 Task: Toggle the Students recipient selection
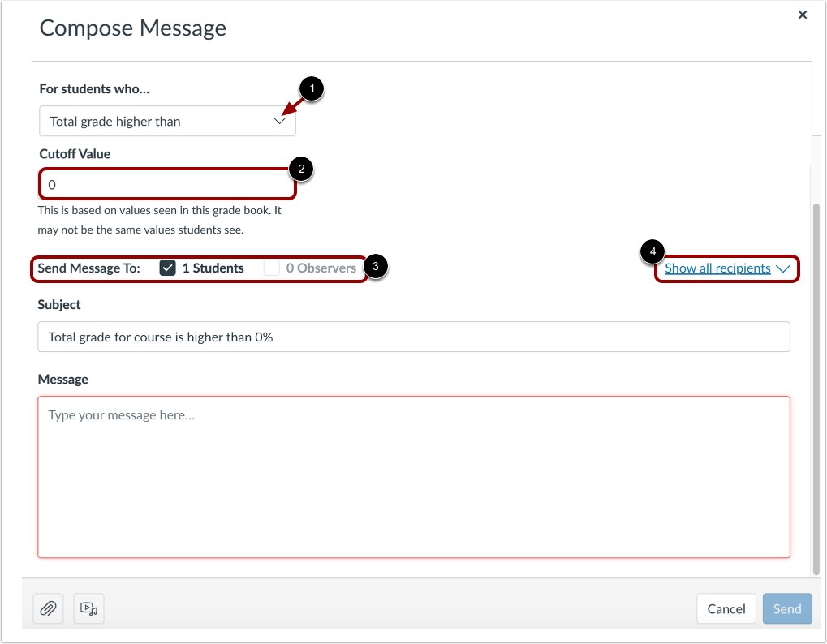[167, 267]
